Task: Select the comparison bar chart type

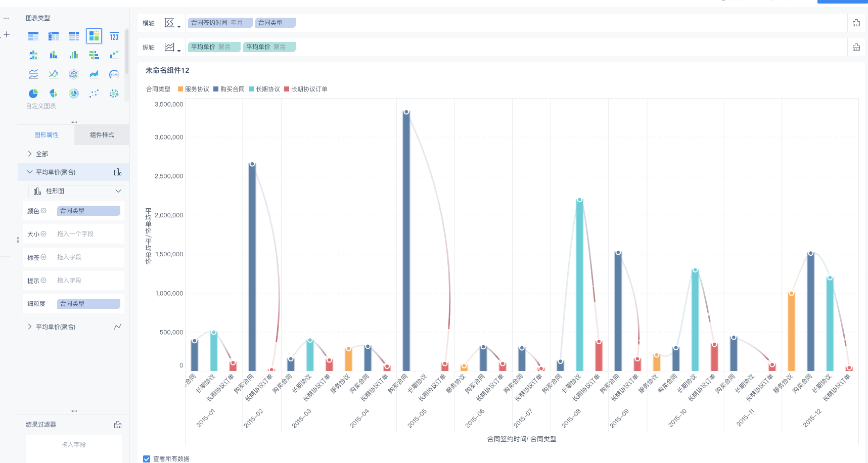Action: [x=94, y=55]
